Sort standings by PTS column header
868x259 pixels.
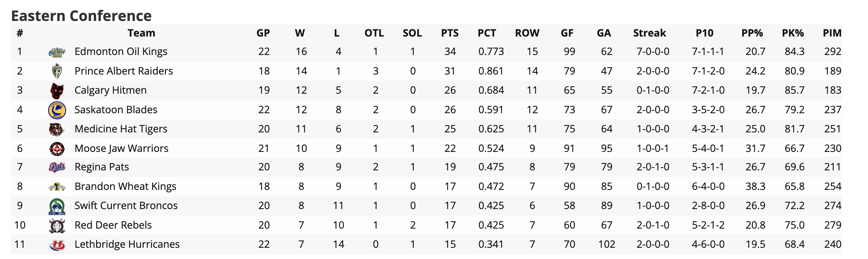[450, 33]
